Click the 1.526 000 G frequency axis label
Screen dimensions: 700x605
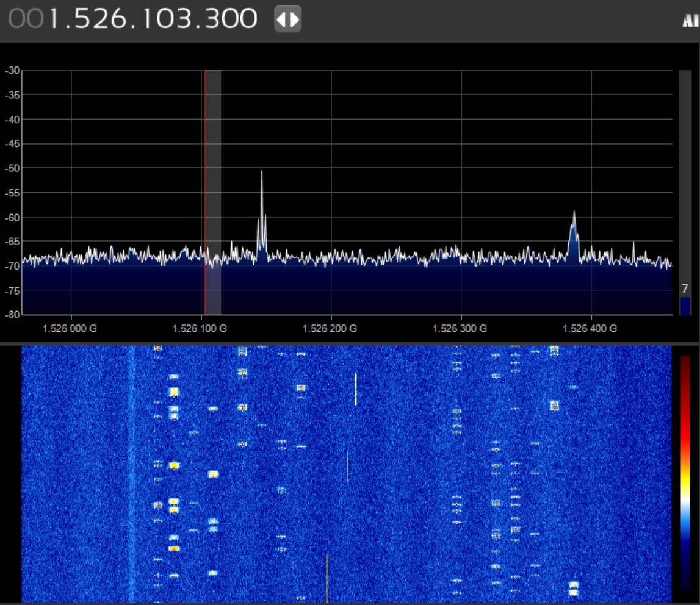[70, 328]
